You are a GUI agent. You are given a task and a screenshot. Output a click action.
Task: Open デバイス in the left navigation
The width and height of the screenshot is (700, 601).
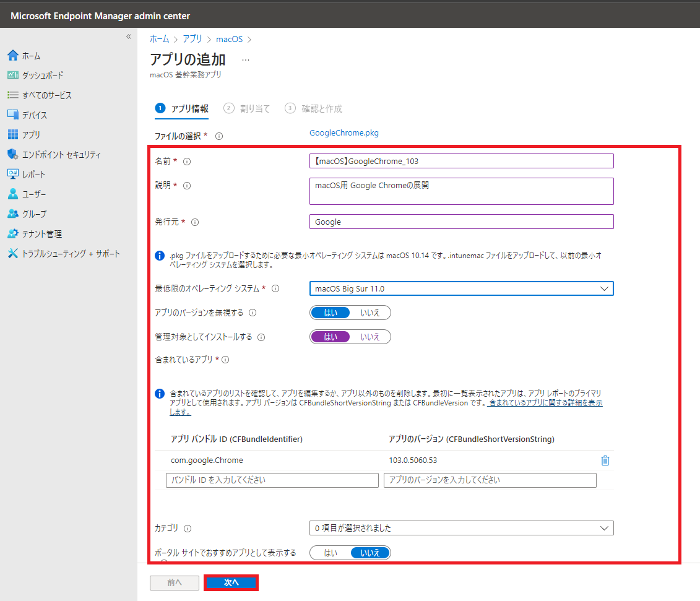[x=35, y=115]
